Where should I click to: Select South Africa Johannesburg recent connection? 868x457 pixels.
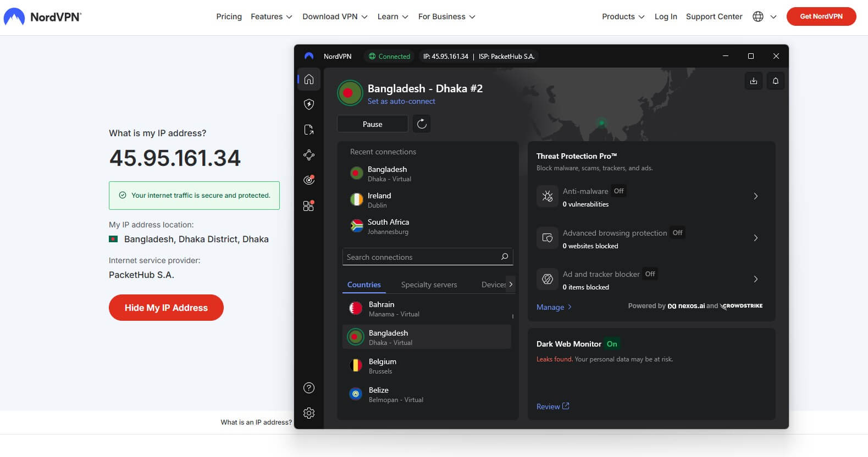(x=428, y=226)
